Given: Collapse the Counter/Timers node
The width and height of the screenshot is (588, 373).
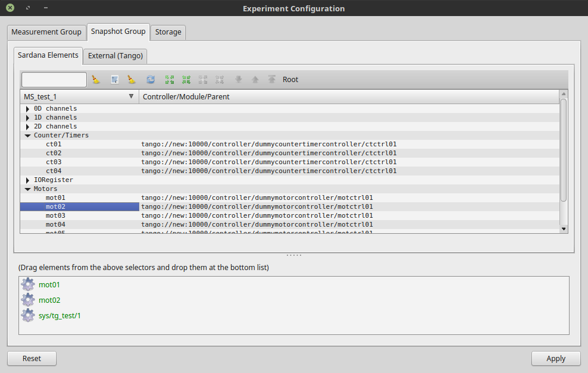Looking at the screenshot, I should (27, 136).
